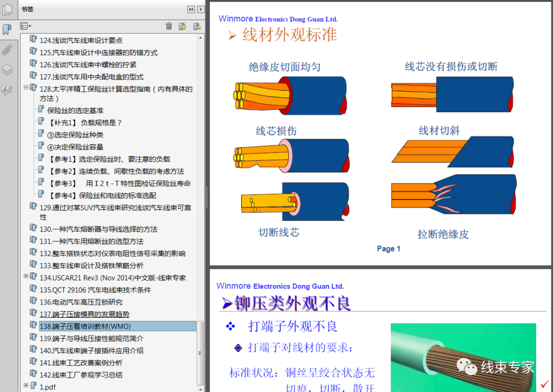Open the Attachments panel
The width and height of the screenshot is (553, 392).
7,50
